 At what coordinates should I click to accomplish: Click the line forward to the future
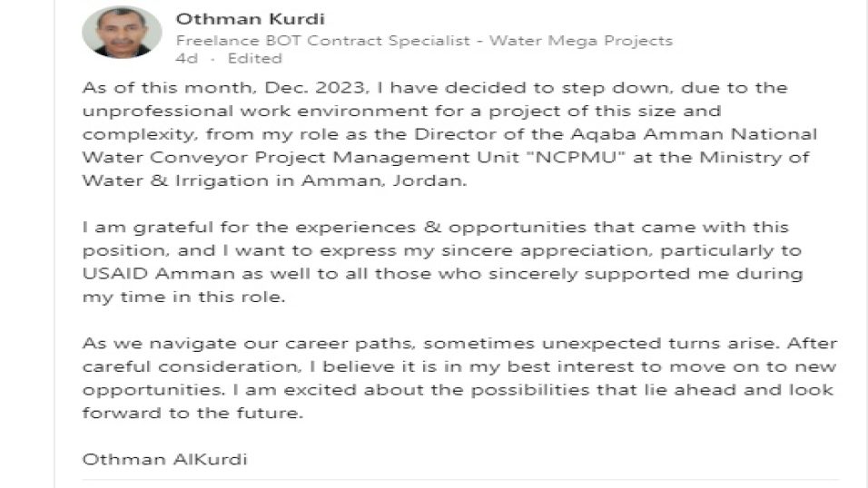[192, 414]
